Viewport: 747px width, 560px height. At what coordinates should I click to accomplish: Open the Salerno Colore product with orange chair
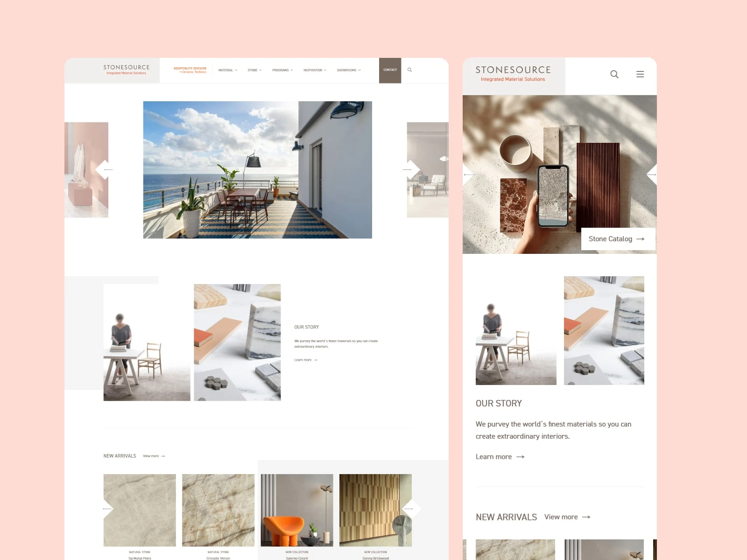(x=297, y=510)
